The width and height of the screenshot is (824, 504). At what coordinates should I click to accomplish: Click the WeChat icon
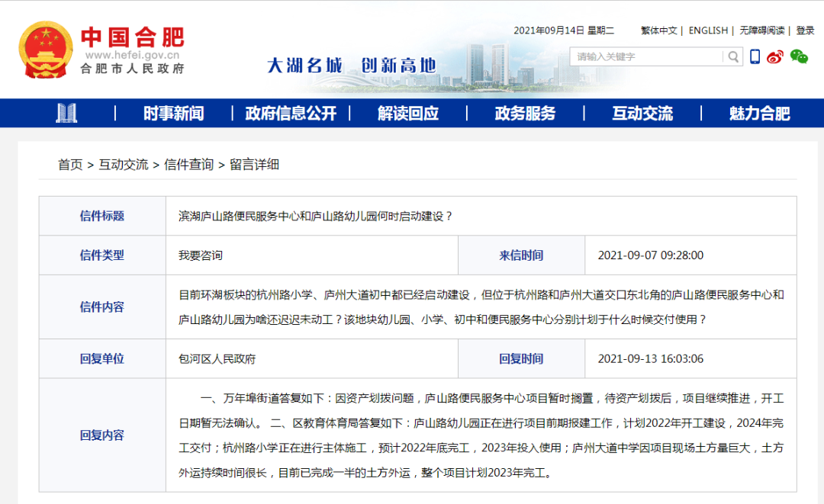pos(799,56)
